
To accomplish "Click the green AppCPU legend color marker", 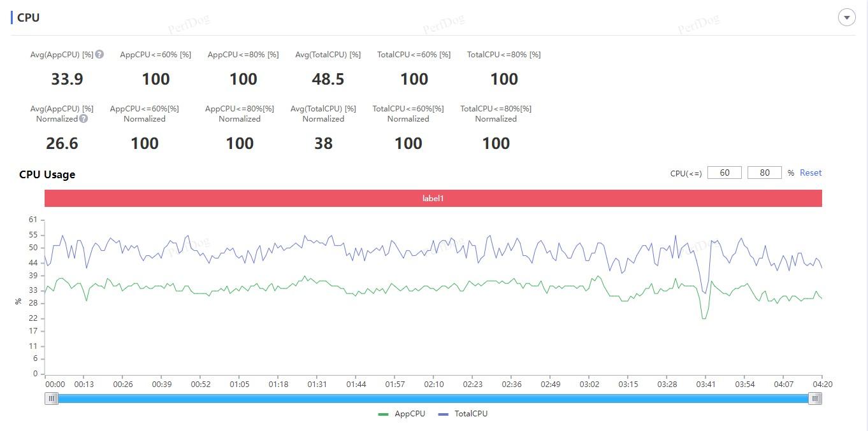I will point(383,414).
